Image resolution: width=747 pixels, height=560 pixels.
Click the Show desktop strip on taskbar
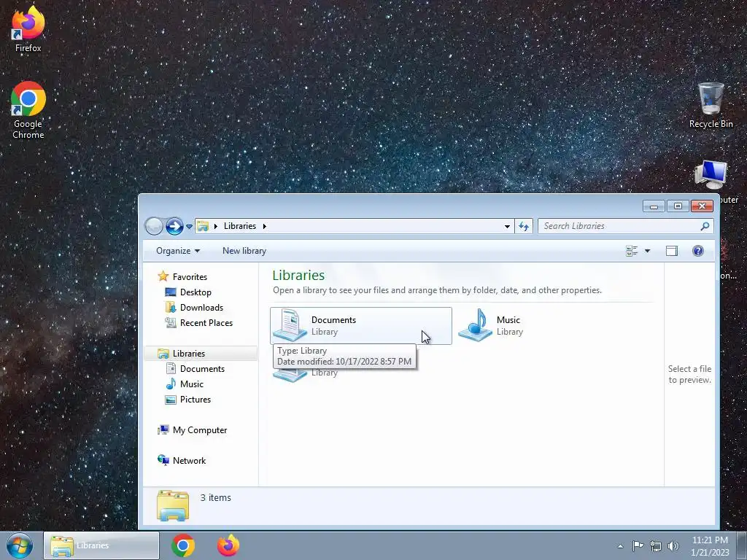(742, 545)
